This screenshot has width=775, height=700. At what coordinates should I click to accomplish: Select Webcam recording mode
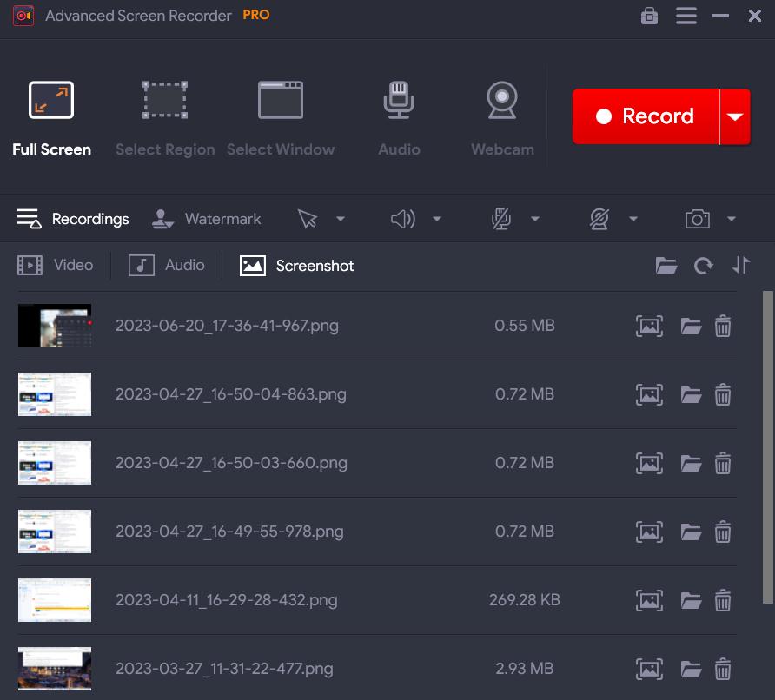click(x=502, y=119)
